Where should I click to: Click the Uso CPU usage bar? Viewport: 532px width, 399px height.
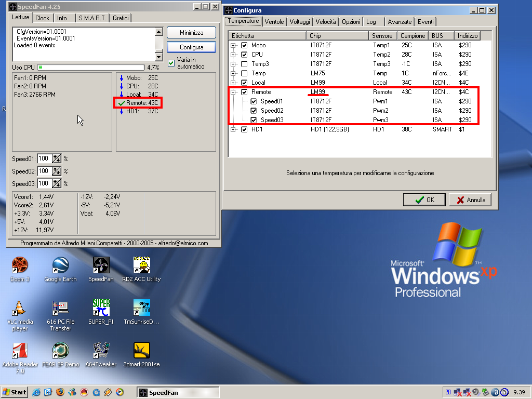(x=91, y=67)
